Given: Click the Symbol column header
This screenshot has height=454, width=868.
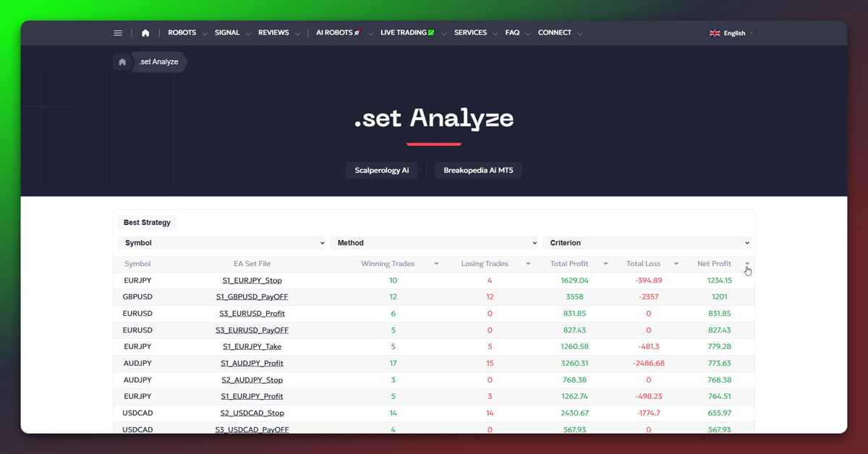Looking at the screenshot, I should click(137, 264).
